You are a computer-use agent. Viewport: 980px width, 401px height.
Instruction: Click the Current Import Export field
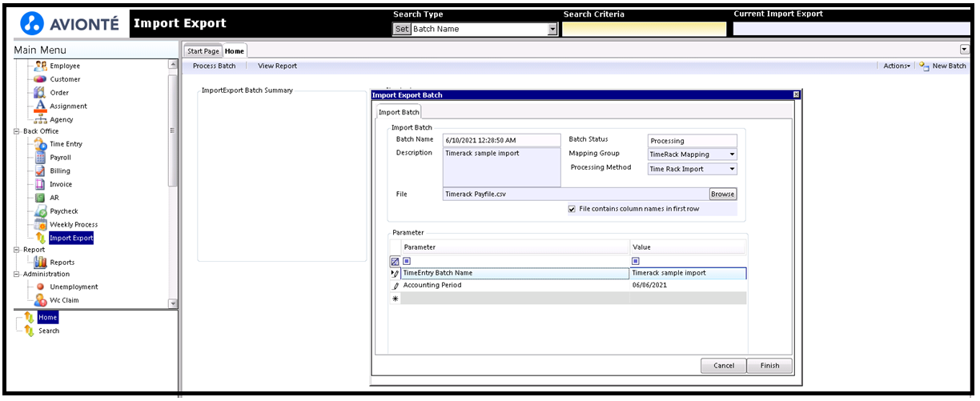pos(852,29)
